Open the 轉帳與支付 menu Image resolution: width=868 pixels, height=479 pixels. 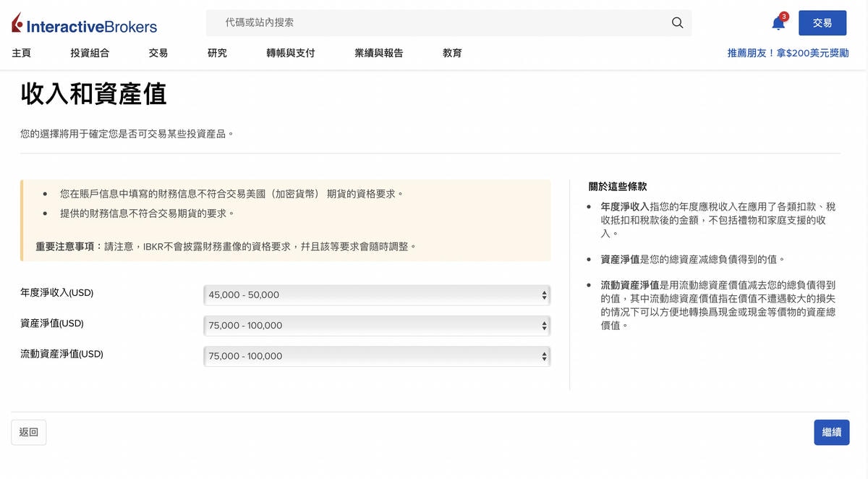(290, 53)
